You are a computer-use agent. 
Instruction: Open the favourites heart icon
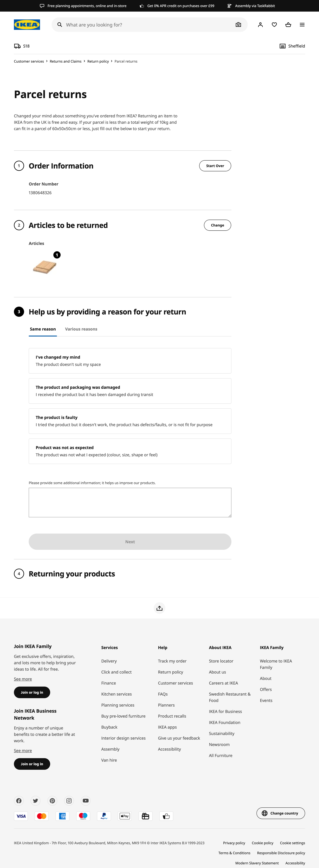[x=274, y=25]
